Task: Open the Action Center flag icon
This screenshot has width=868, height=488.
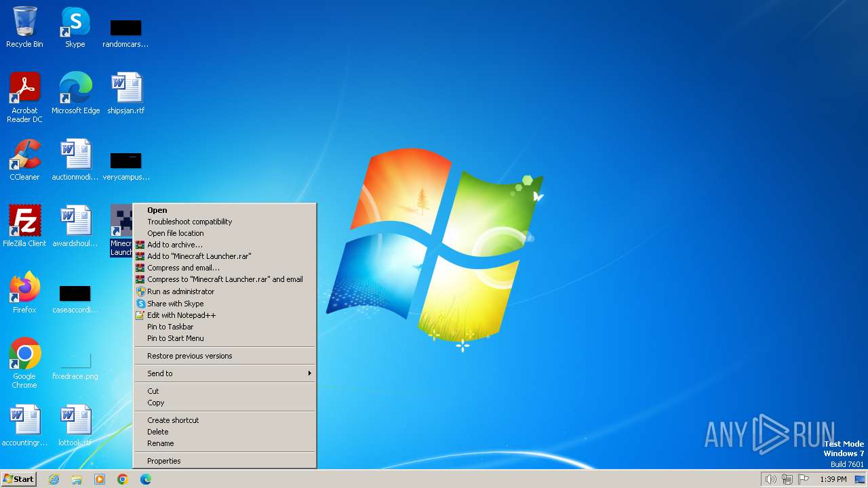Action: click(804, 479)
